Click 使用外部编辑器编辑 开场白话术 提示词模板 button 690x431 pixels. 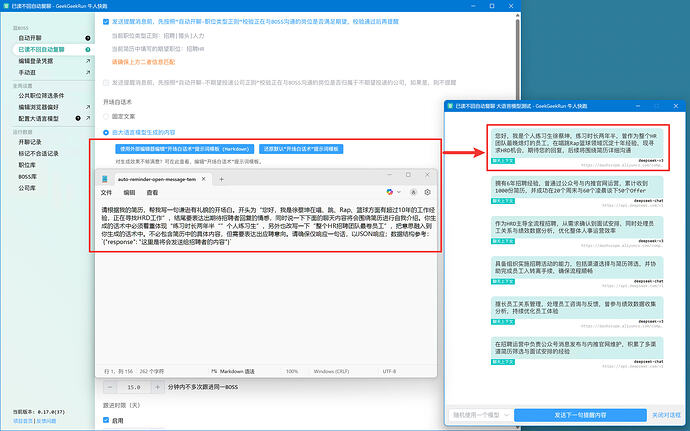coord(184,149)
